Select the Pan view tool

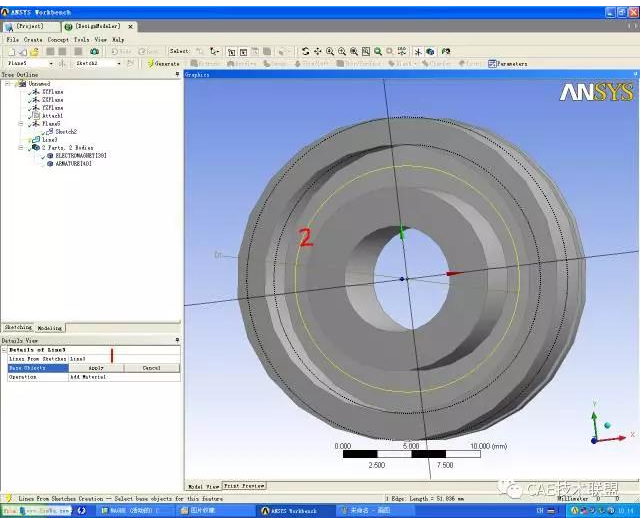[317, 52]
